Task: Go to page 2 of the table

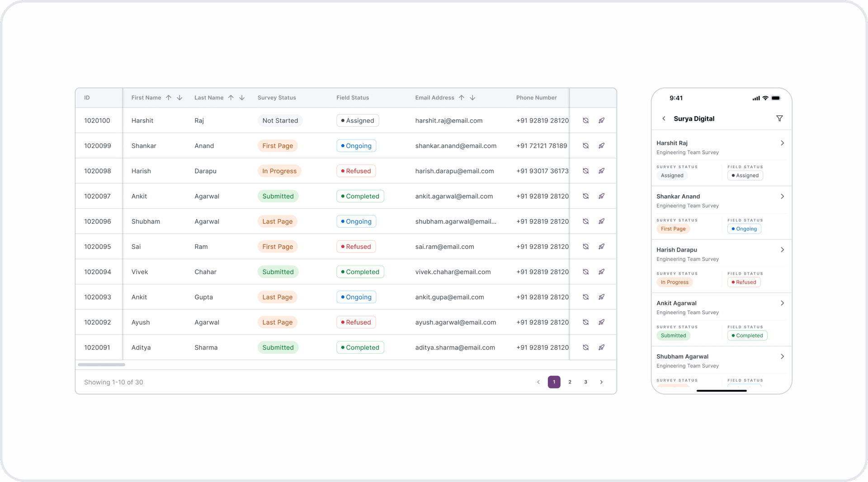Action: pyautogui.click(x=570, y=382)
